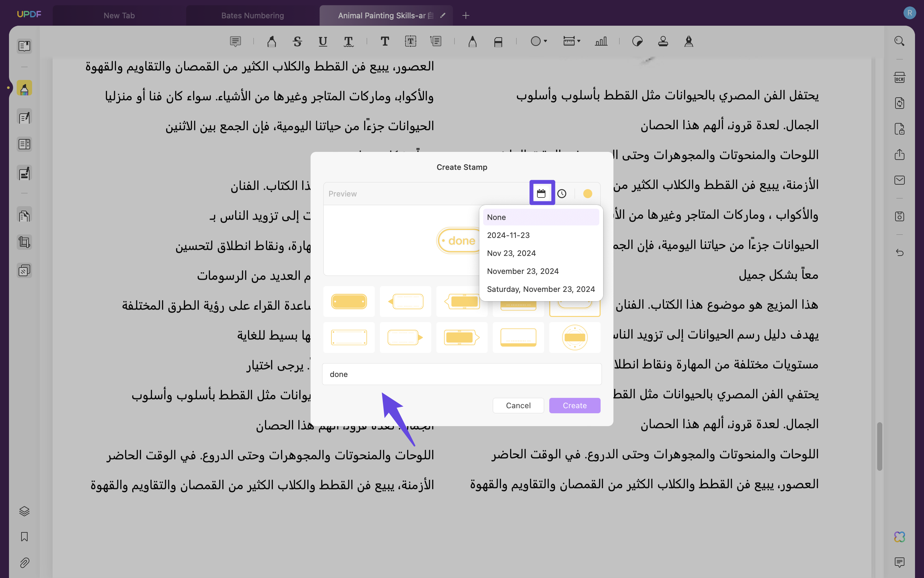The image size is (924, 578).
Task: Select the highlighter tool in toolbar
Action: (x=271, y=41)
